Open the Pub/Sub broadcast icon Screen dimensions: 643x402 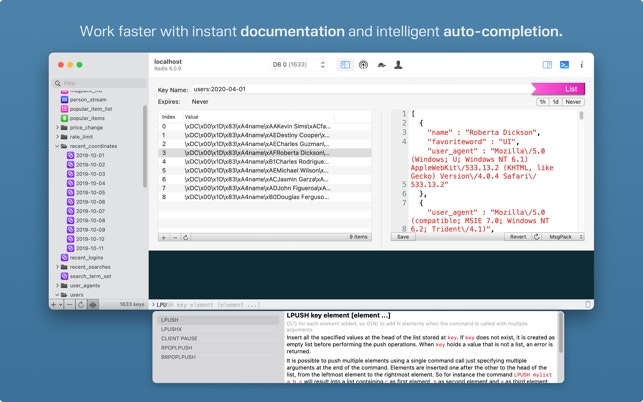pyautogui.click(x=363, y=65)
